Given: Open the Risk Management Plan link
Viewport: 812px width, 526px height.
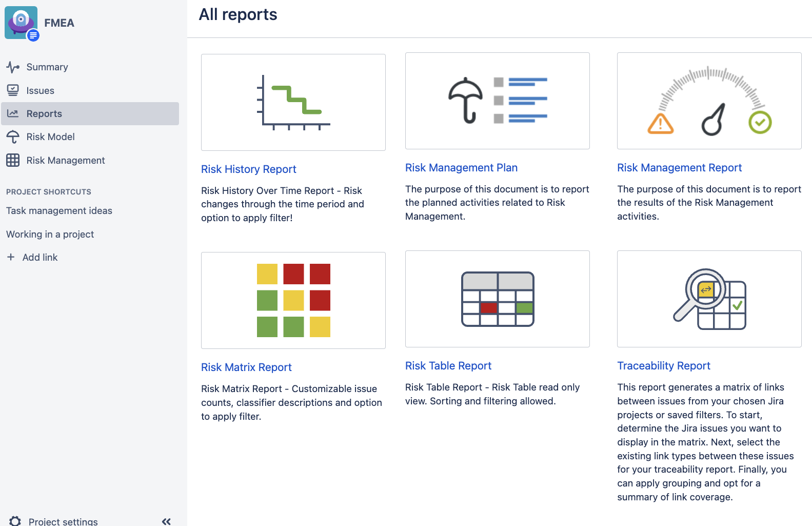Looking at the screenshot, I should [x=461, y=167].
